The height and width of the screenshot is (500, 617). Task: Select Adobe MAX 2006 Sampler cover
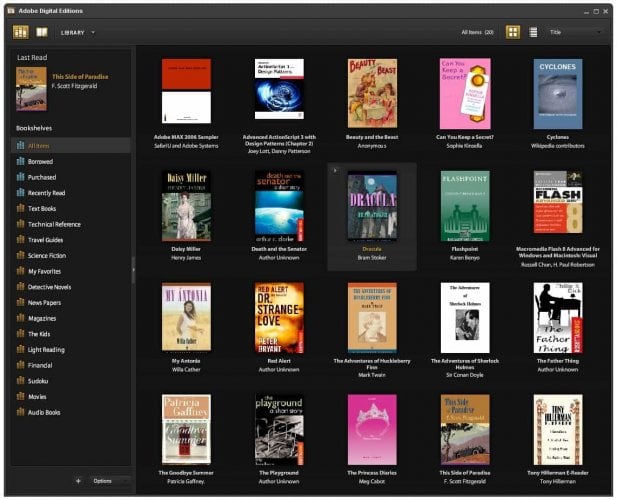(187, 91)
